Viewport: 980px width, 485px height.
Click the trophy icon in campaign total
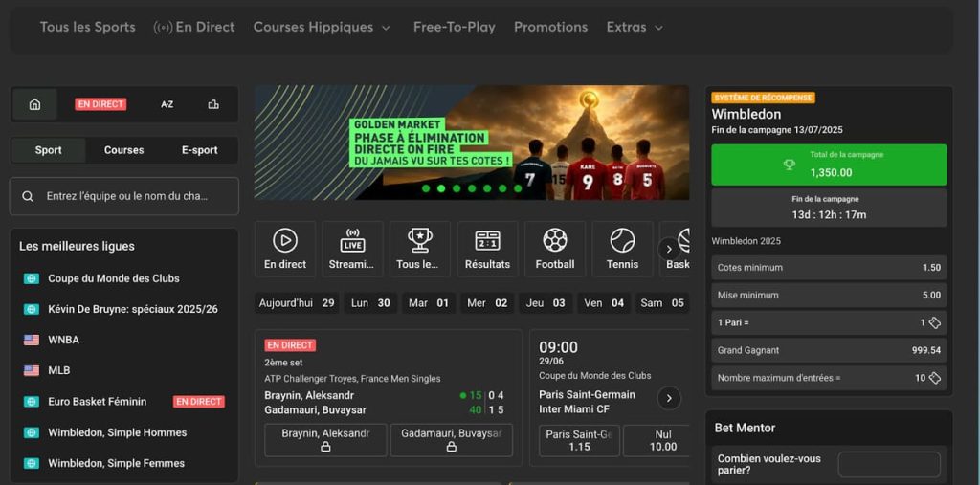pyautogui.click(x=790, y=165)
